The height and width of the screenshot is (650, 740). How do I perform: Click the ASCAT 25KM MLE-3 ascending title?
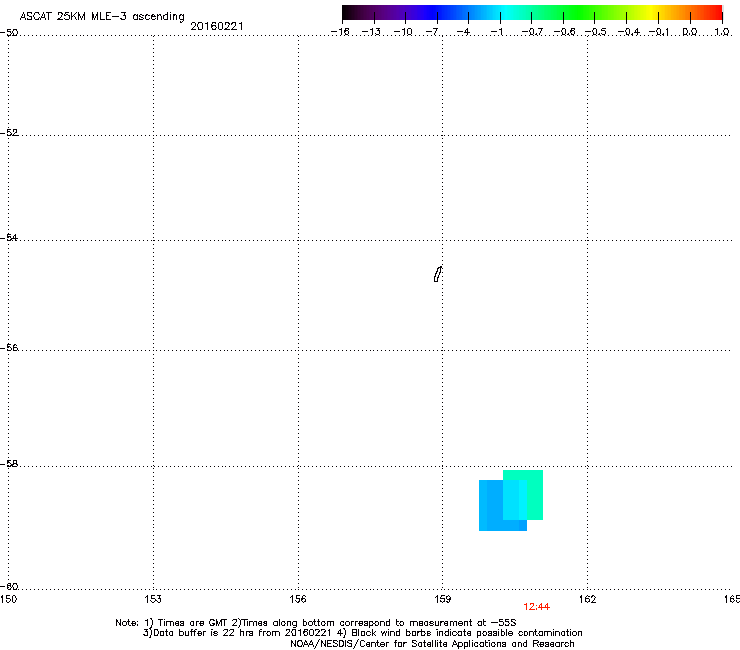click(102, 17)
